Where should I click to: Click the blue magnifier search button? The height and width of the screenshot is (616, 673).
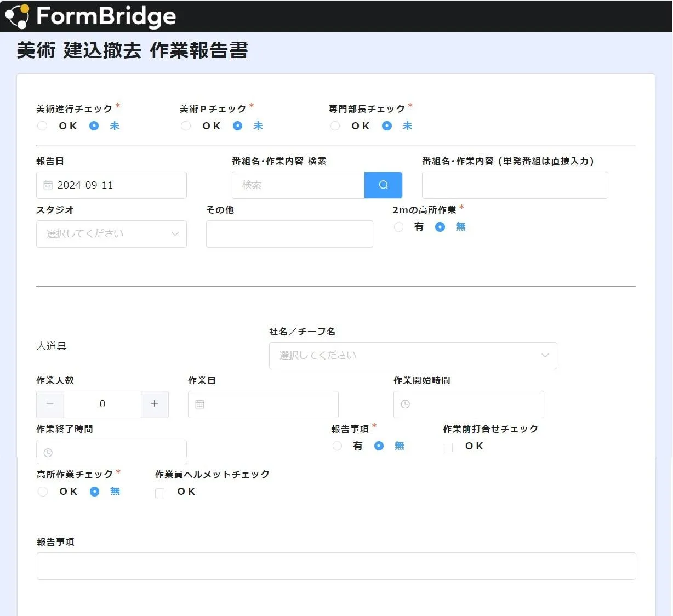point(383,185)
